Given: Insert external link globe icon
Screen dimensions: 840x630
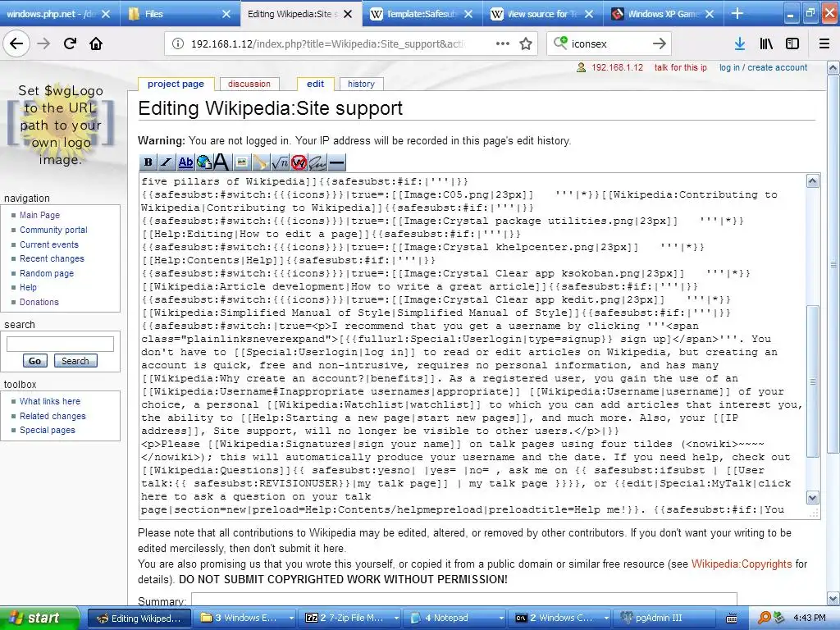Looking at the screenshot, I should coord(203,162).
